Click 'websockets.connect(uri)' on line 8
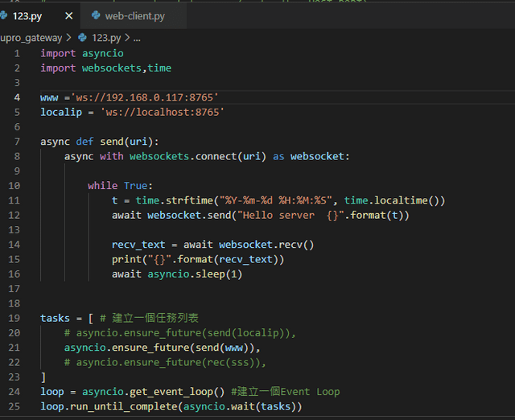515x420 pixels. 198,156
